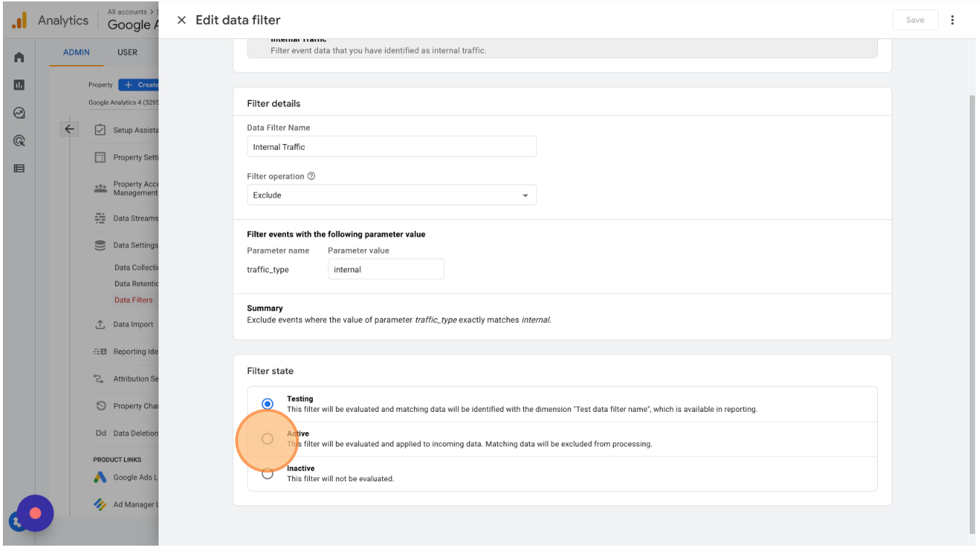Open Configure table icon in sidebar
Image resolution: width=980 pixels, height=550 pixels.
coord(20,169)
